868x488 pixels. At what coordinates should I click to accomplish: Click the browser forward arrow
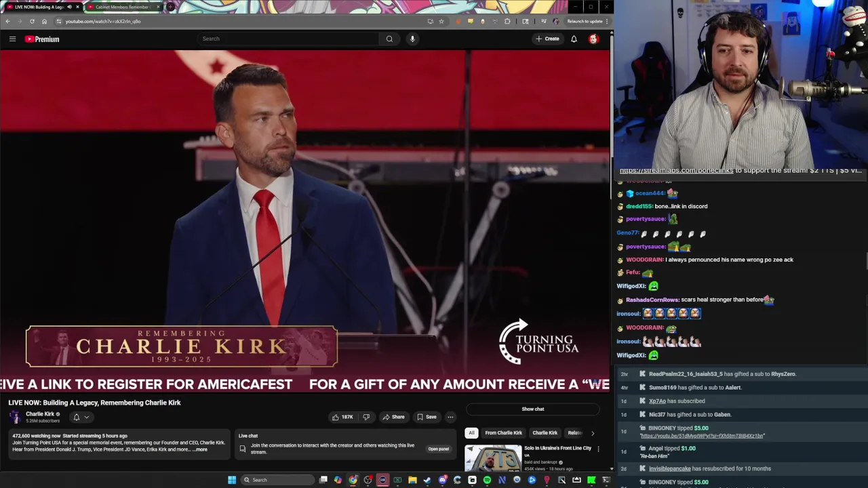coord(20,21)
